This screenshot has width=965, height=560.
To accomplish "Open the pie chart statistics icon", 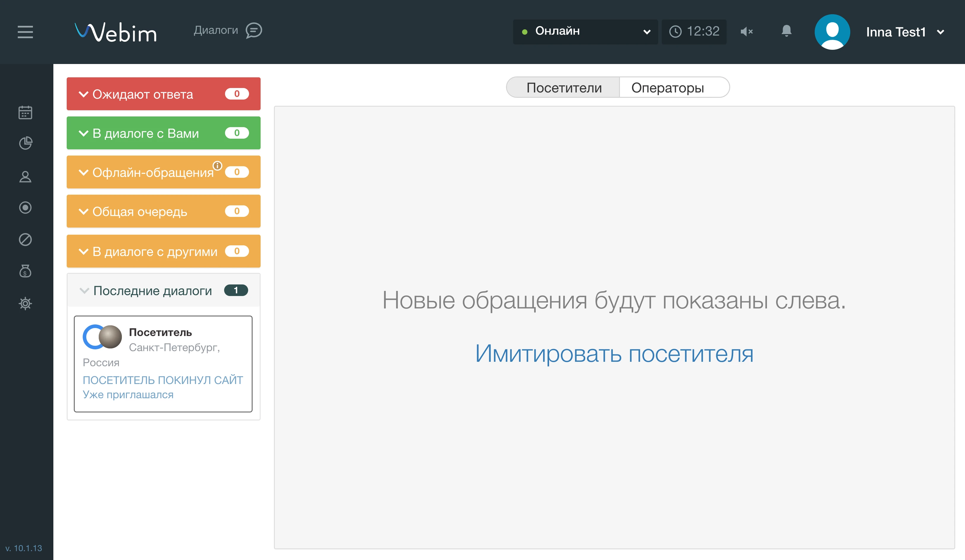I will (25, 143).
